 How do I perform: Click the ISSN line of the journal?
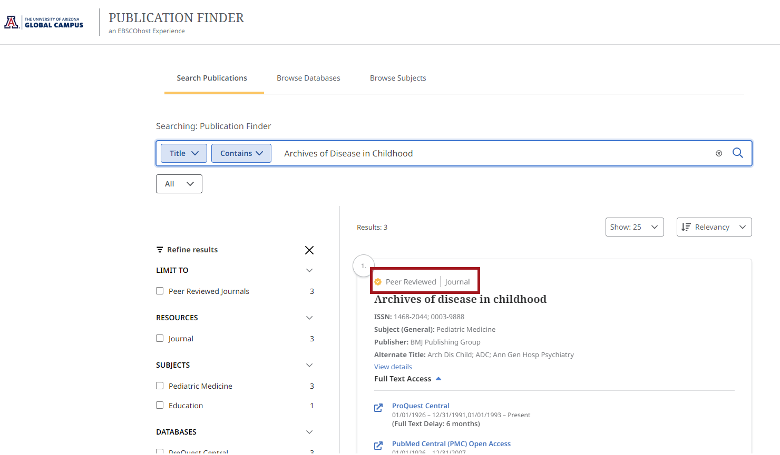(x=419, y=316)
